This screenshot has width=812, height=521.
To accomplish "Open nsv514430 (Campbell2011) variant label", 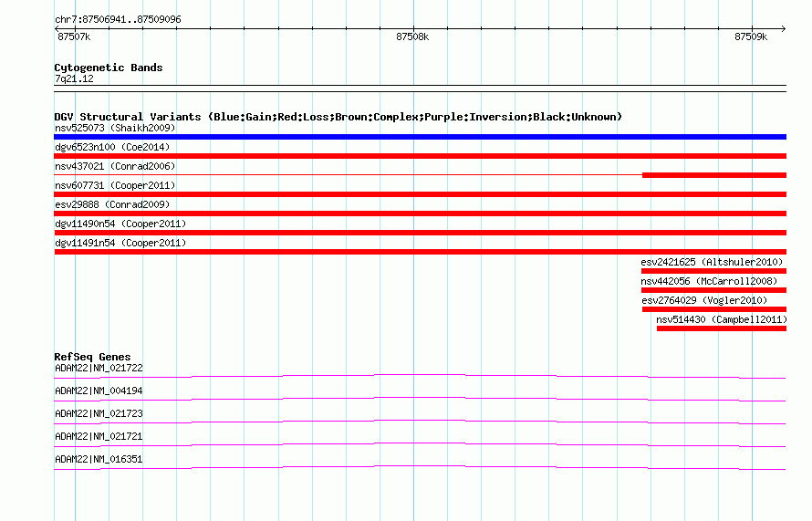I will point(722,319).
